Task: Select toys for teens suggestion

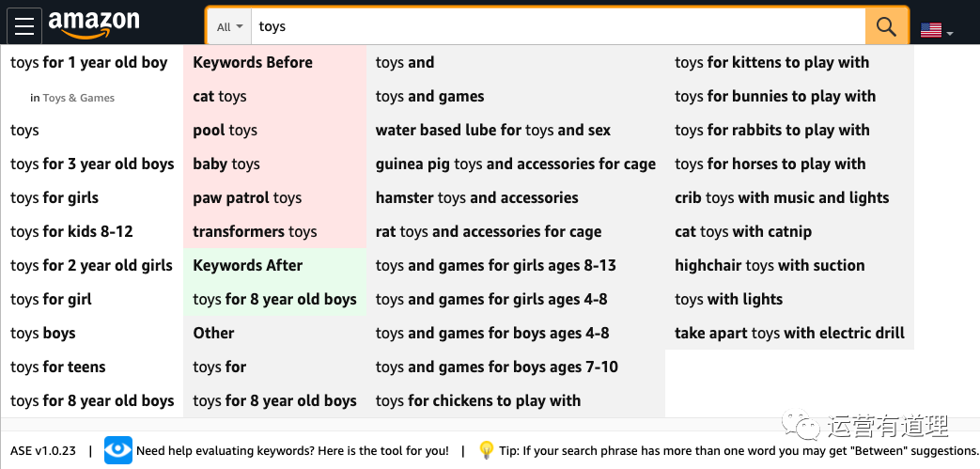Action: [58, 367]
